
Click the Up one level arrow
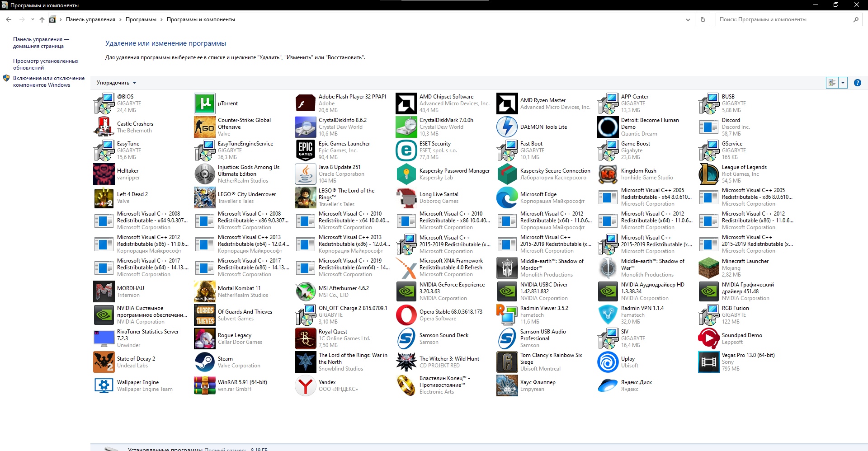point(42,19)
